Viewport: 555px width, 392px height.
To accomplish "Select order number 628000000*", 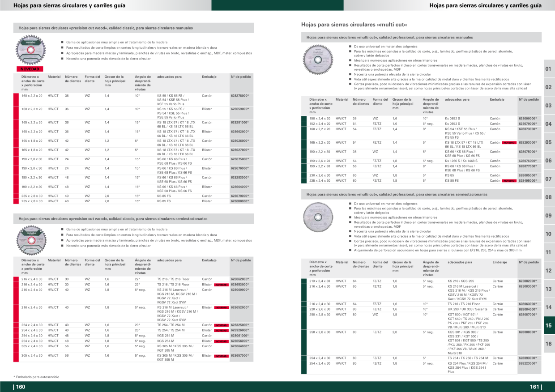I will coord(528,118).
